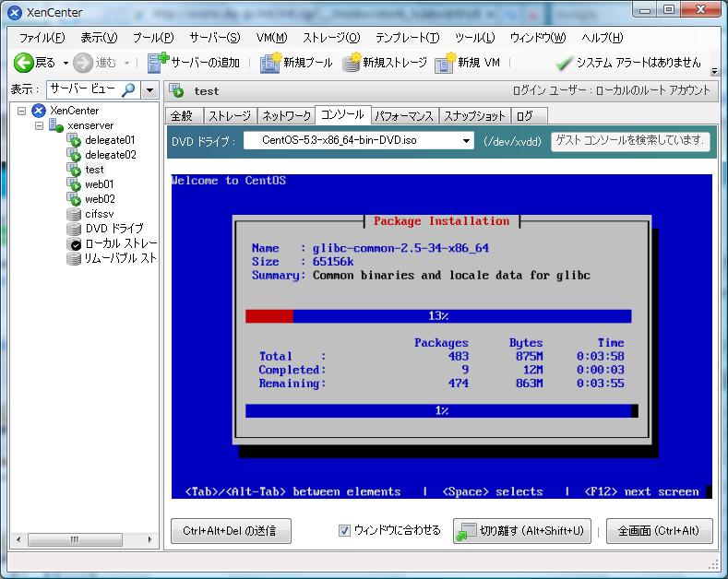The height and width of the screenshot is (579, 728).
Task: Open the 表示(V) menu
Action: coord(99,38)
